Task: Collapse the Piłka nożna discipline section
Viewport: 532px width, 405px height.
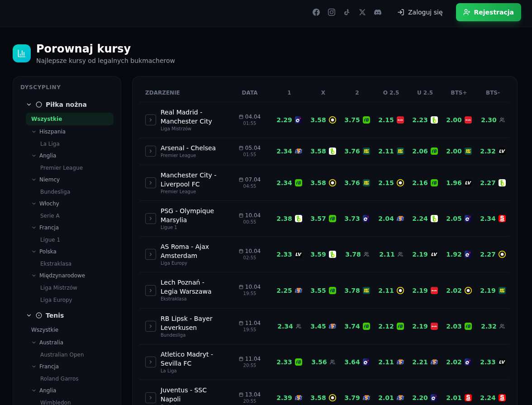Action: coord(29,105)
